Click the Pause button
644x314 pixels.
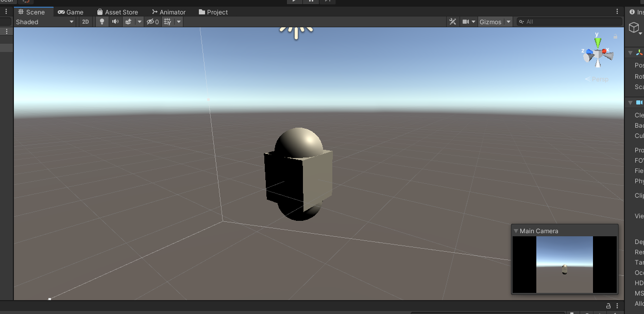point(311,2)
